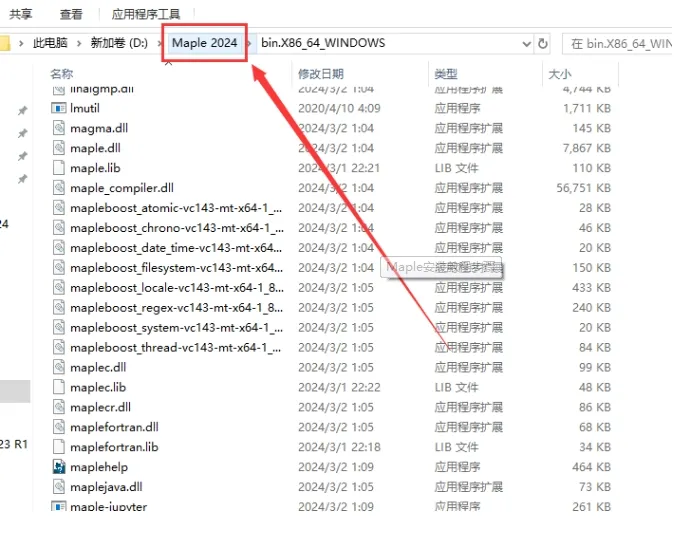Select maplec.dll file icon
683x545 pixels.
[x=59, y=367]
